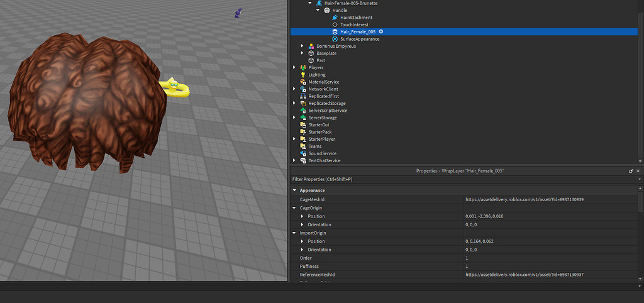Expand the ImportOrigin Orientation property
This screenshot has width=644, height=303.
pyautogui.click(x=302, y=250)
